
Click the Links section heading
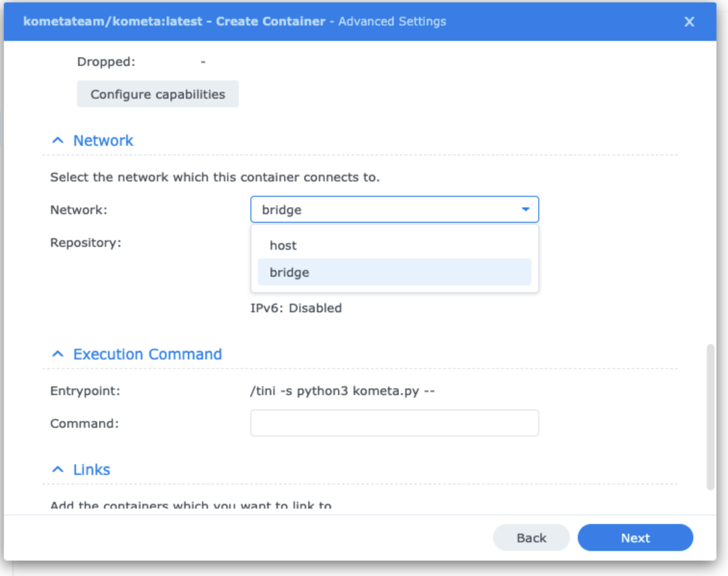[91, 470]
